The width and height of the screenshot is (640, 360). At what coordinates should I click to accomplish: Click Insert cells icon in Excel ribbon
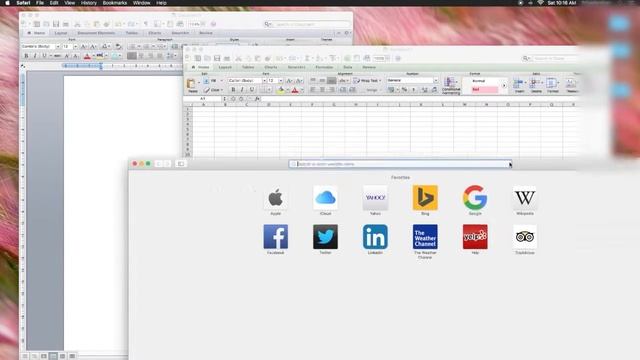[519, 85]
